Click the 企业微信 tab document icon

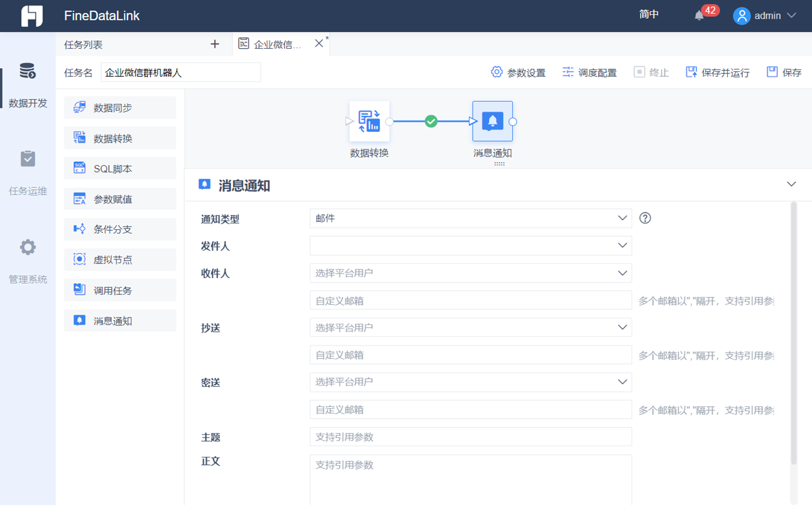(x=244, y=44)
